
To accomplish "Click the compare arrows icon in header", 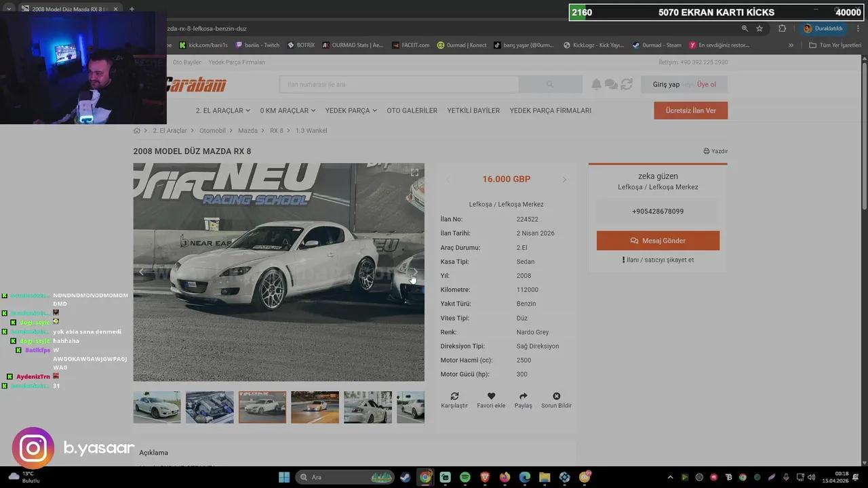I will point(627,84).
